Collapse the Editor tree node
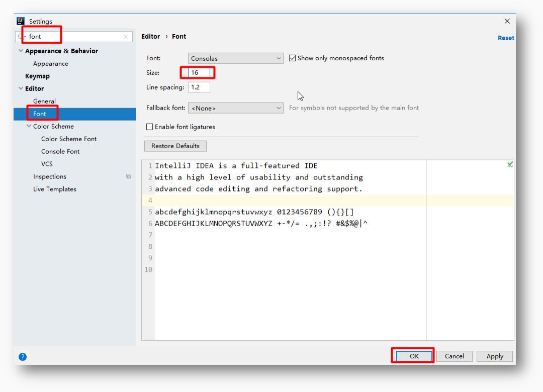This screenshot has width=543, height=392. (x=21, y=88)
